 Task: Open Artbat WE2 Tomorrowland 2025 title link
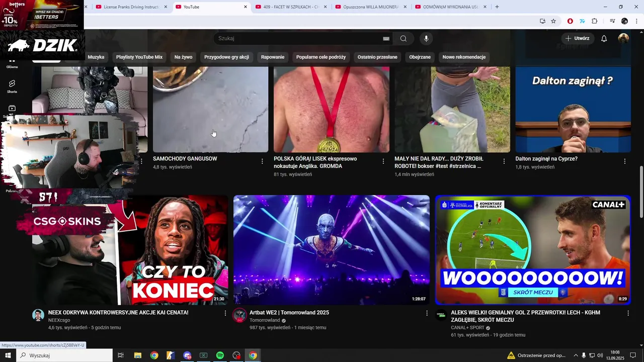(289, 313)
